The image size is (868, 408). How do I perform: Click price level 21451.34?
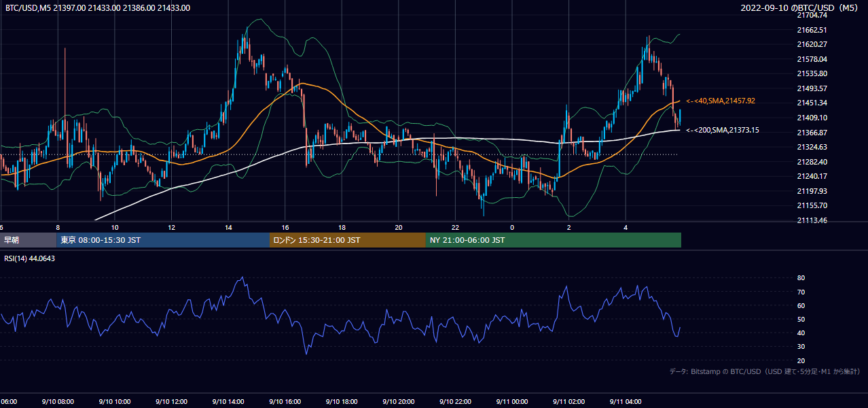coord(812,103)
